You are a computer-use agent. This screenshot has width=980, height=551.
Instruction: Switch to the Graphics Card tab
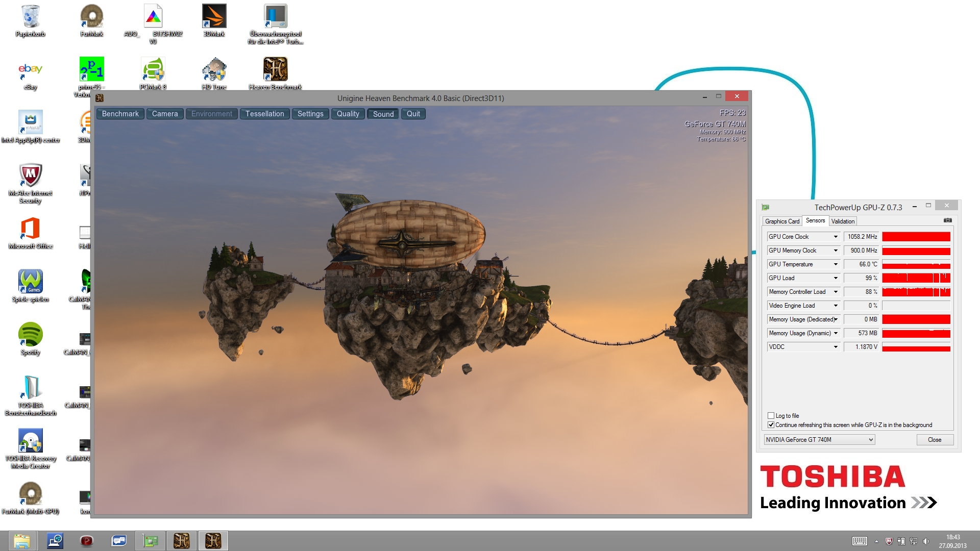coord(782,221)
